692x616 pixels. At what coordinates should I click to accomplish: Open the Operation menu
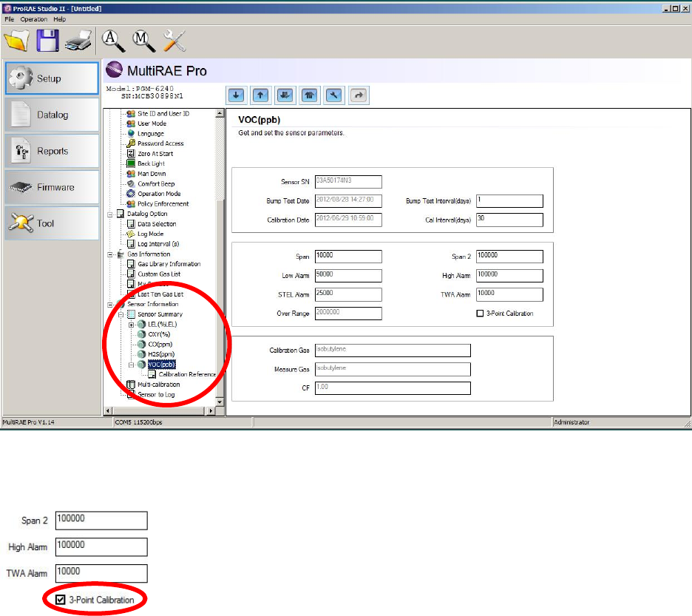33,19
